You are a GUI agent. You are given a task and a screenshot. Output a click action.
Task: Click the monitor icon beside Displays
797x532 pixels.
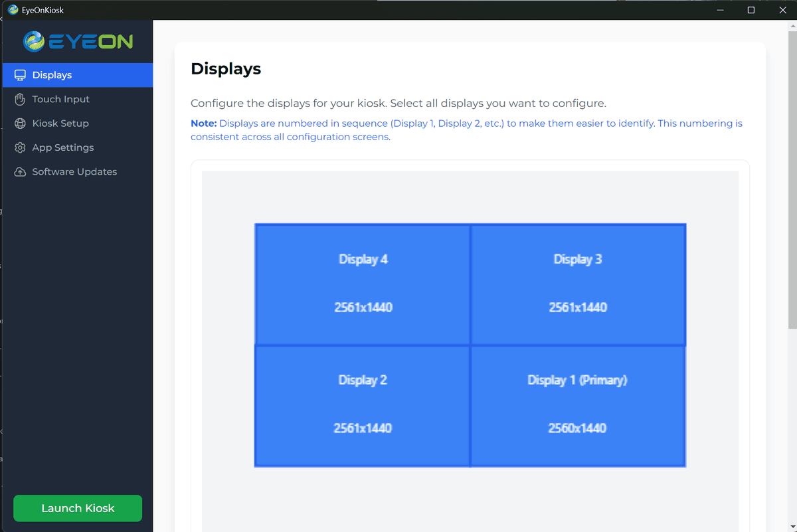[x=19, y=74]
